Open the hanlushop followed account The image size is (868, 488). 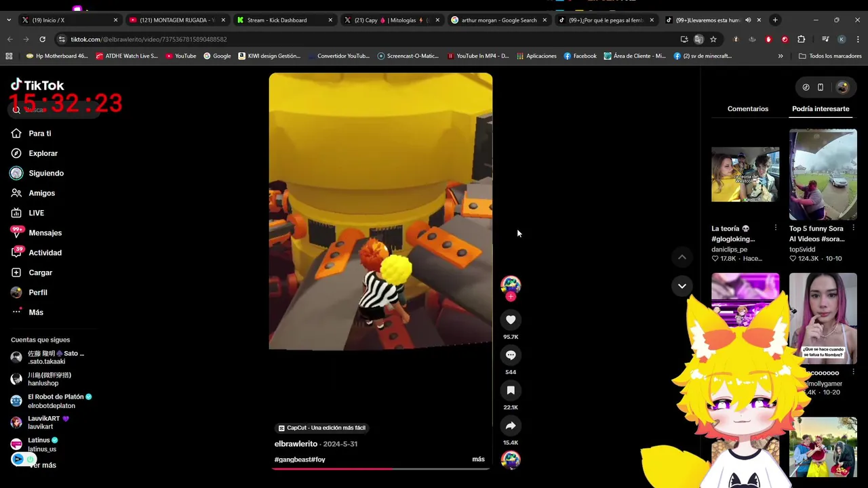49,379
